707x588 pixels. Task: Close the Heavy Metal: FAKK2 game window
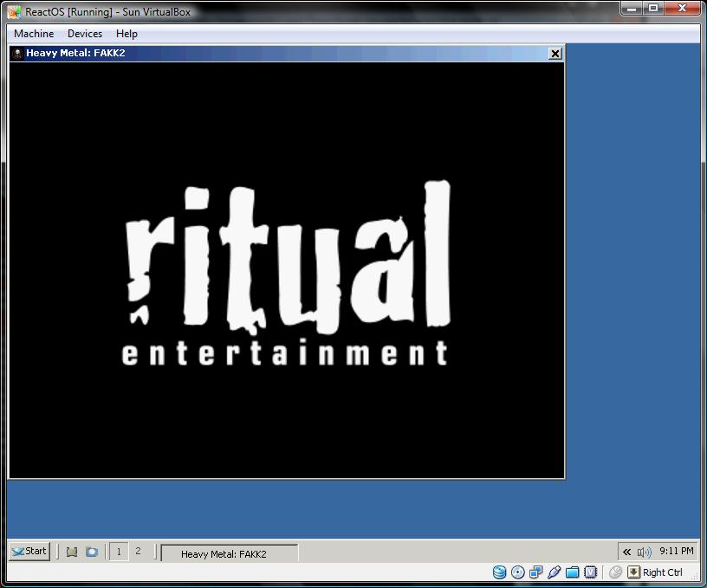coord(555,54)
